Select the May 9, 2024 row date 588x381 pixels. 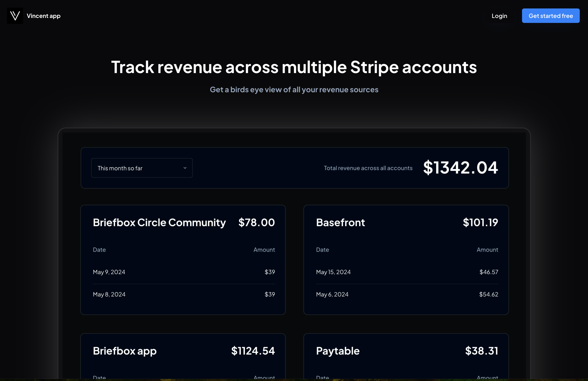tap(109, 272)
